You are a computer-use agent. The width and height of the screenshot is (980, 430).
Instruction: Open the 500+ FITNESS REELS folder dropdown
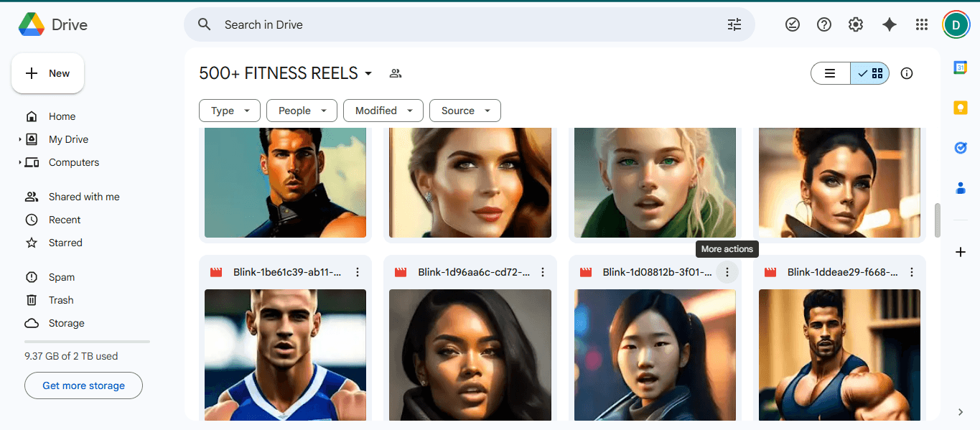coord(368,73)
